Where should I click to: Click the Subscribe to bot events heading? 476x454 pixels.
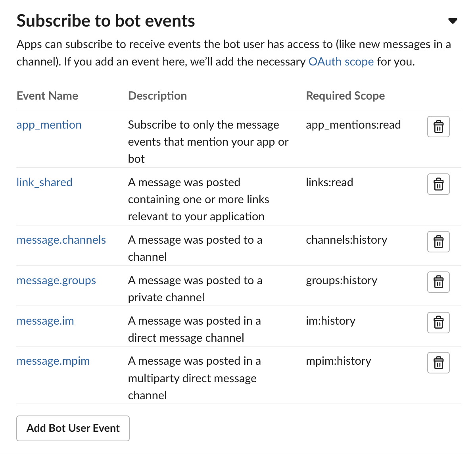[106, 21]
